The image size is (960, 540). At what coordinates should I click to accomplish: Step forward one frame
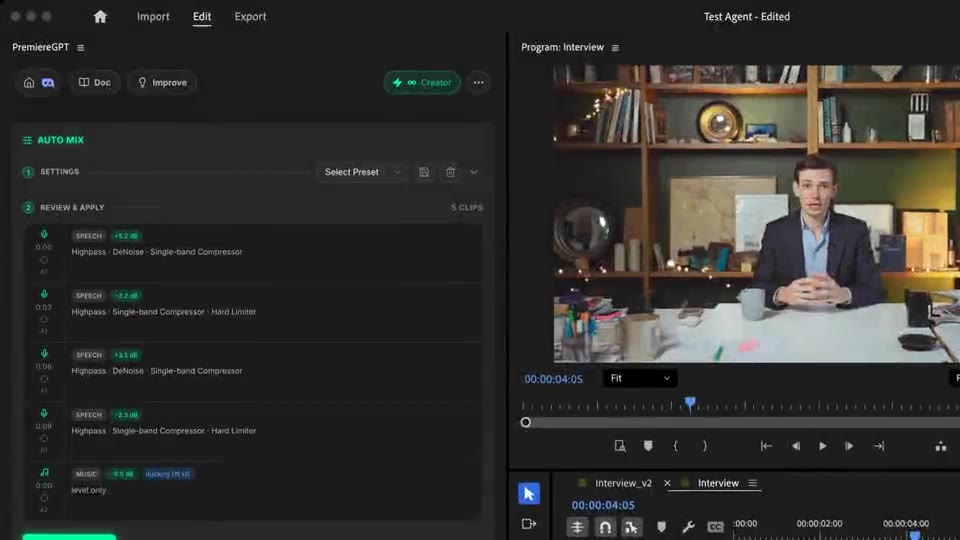coord(849,446)
